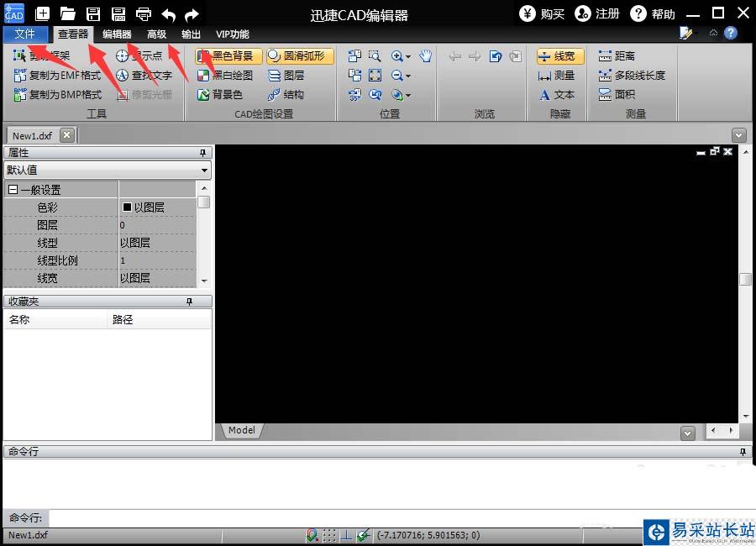Click the zoom in magnifier icon
The width and height of the screenshot is (756, 546).
click(396, 56)
